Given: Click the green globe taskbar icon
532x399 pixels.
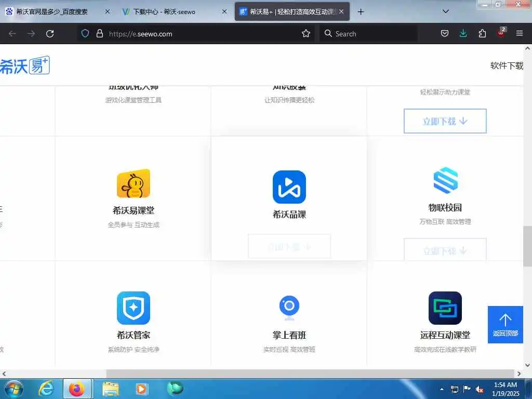Looking at the screenshot, I should tap(175, 388).
